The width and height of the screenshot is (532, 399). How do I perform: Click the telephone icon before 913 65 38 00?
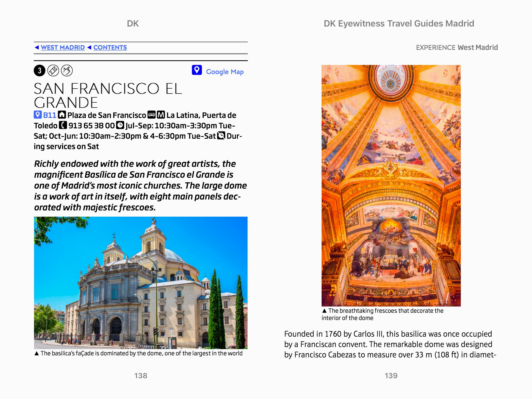(x=63, y=125)
